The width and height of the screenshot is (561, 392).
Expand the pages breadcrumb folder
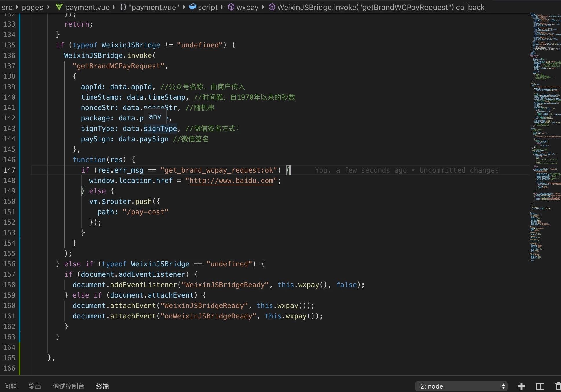point(32,7)
